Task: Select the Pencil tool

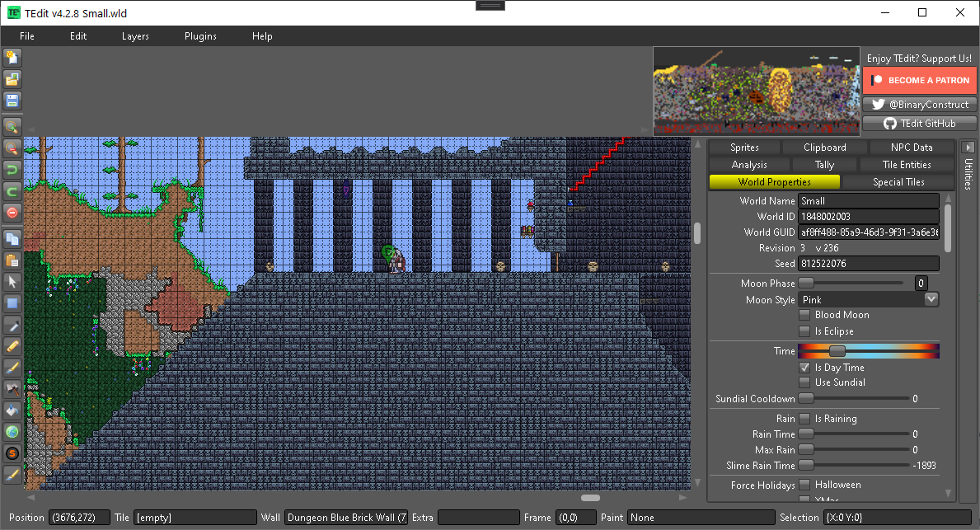Action: click(12, 345)
